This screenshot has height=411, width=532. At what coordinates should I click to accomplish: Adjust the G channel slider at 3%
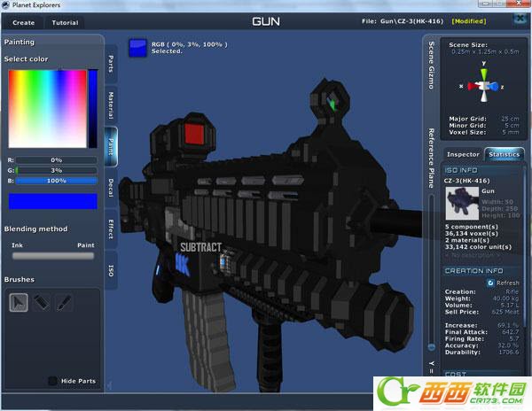57,170
